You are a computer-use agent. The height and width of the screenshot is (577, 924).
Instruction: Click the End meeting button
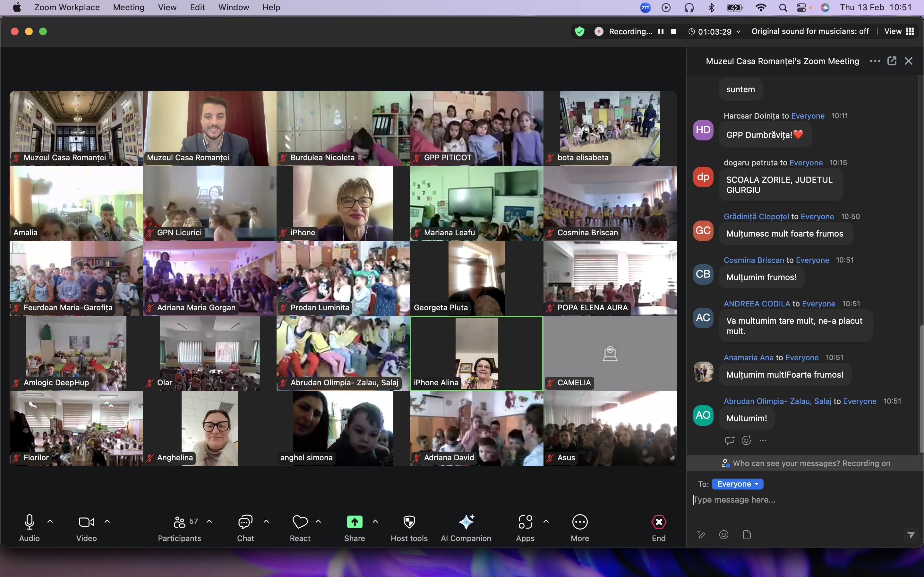click(x=659, y=522)
